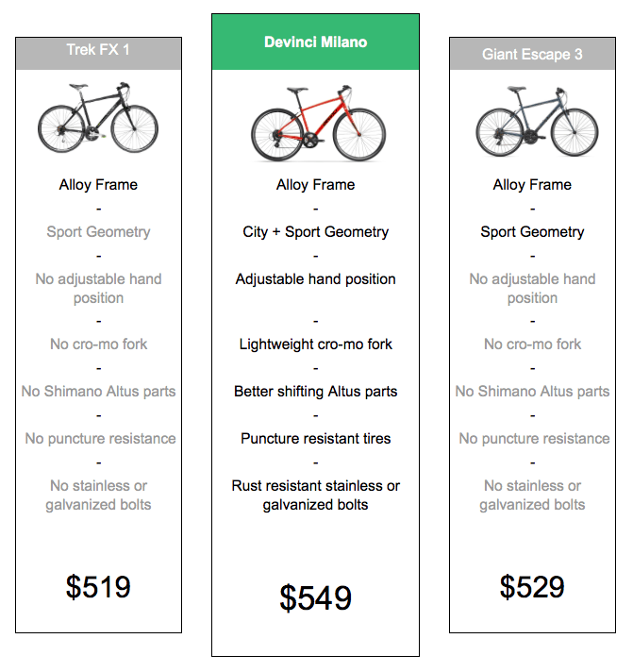Image resolution: width=633 pixels, height=672 pixels.
Task: Click 'Lightweight cro-mo fork' feature
Action: click(x=315, y=344)
